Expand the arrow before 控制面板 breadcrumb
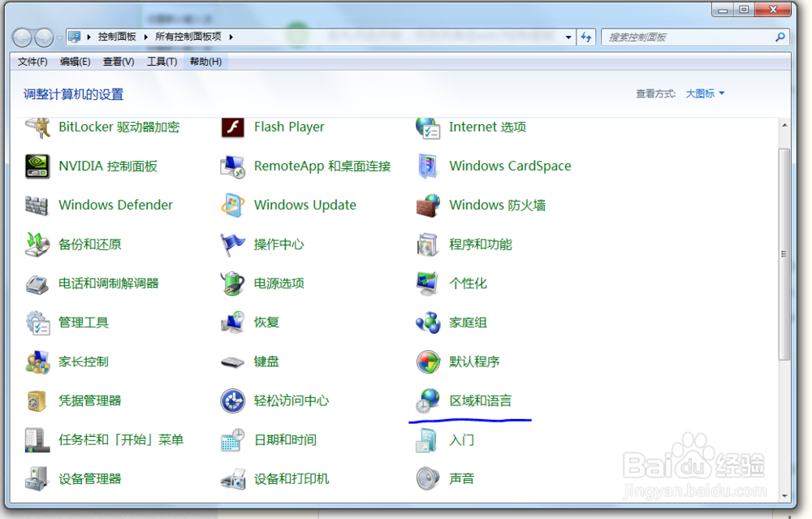The width and height of the screenshot is (812, 519). coord(89,37)
